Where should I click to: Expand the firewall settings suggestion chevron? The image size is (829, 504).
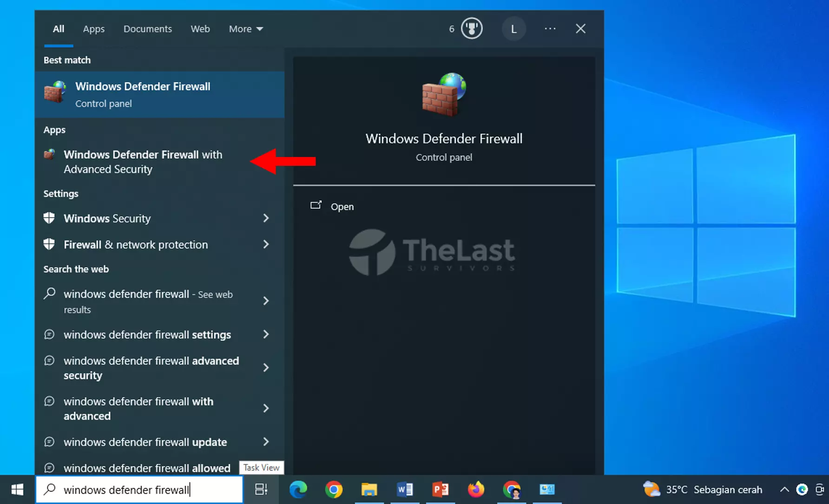(x=266, y=334)
